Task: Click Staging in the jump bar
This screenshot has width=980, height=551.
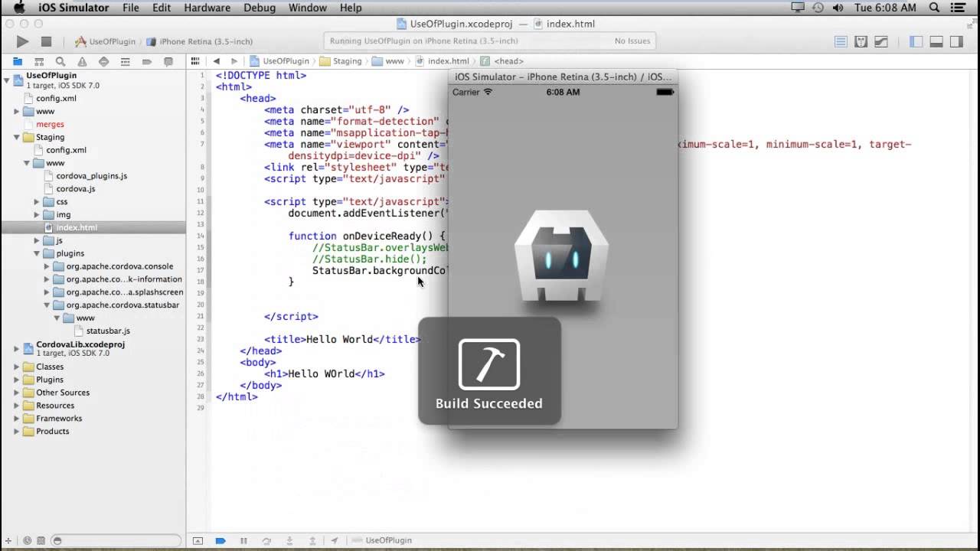Action: pos(341,61)
